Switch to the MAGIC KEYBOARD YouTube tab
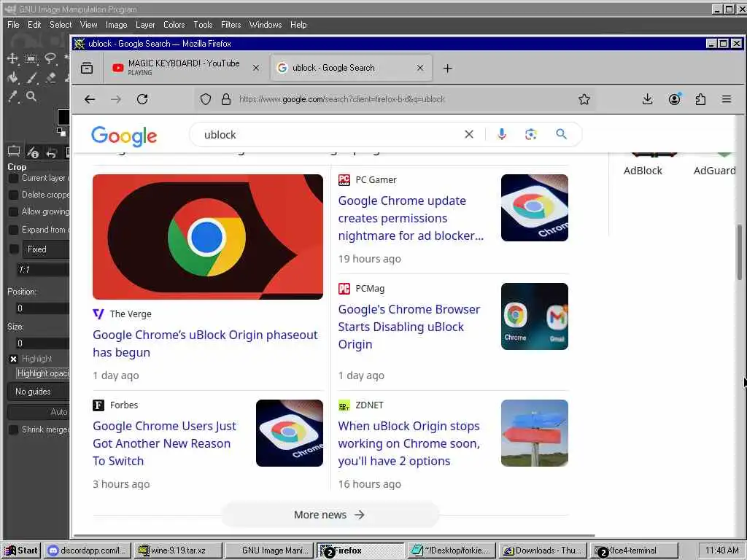747x560 pixels. pos(184,68)
